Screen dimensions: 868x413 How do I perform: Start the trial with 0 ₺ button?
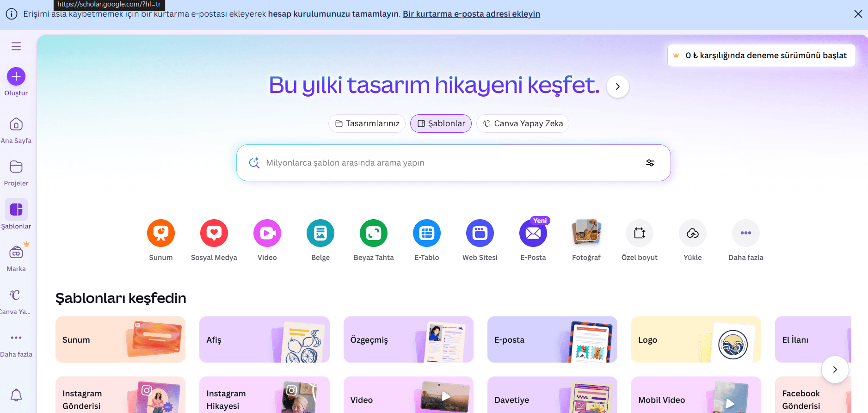[x=761, y=55]
